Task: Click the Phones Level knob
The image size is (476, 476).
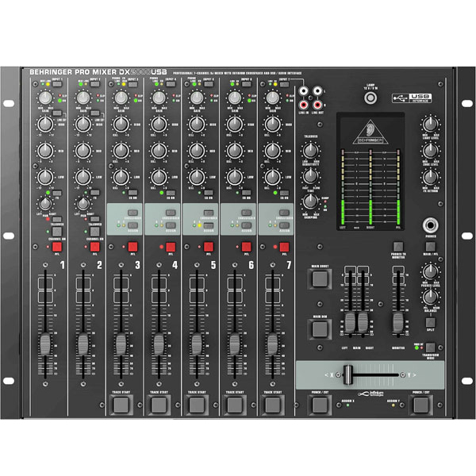Action: [x=430, y=272]
